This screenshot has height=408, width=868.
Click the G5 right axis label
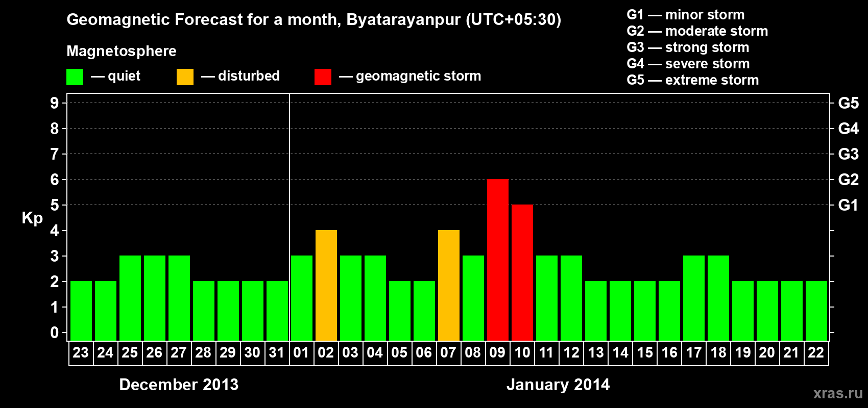coord(849,103)
